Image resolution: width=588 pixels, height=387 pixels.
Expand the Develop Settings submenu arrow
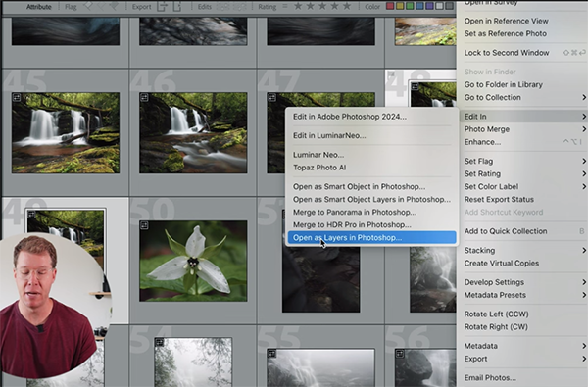(584, 282)
